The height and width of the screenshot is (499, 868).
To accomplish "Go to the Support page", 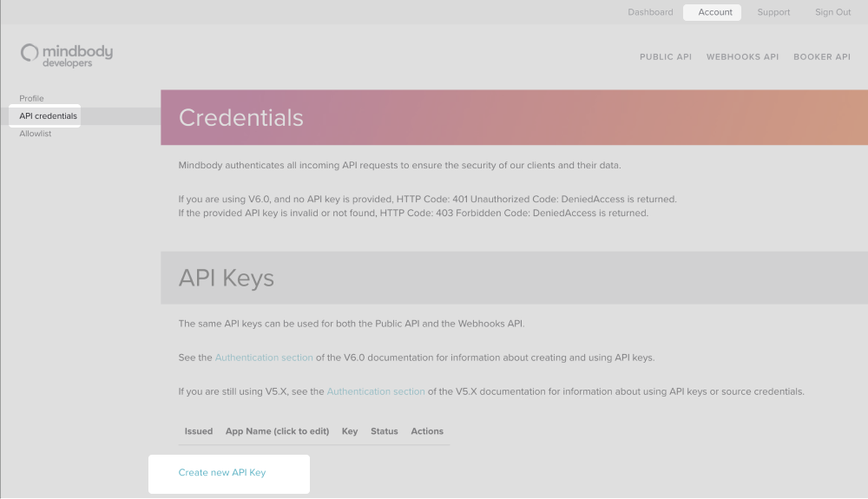I will coord(773,12).
